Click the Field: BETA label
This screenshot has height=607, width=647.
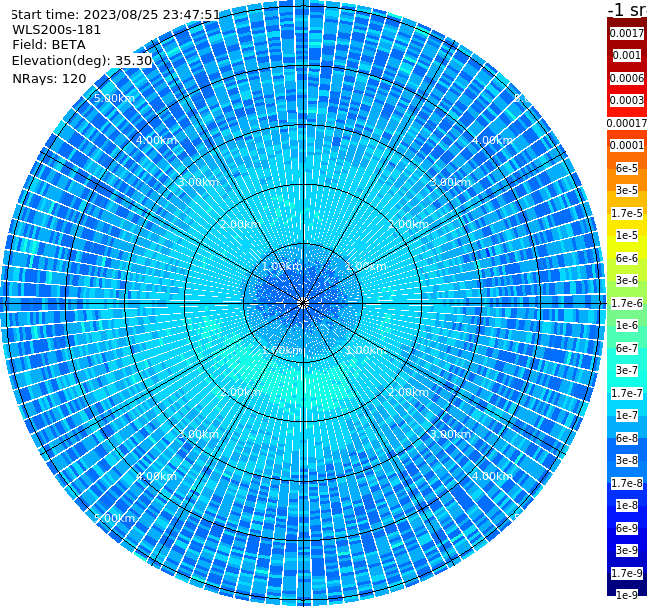point(49,45)
